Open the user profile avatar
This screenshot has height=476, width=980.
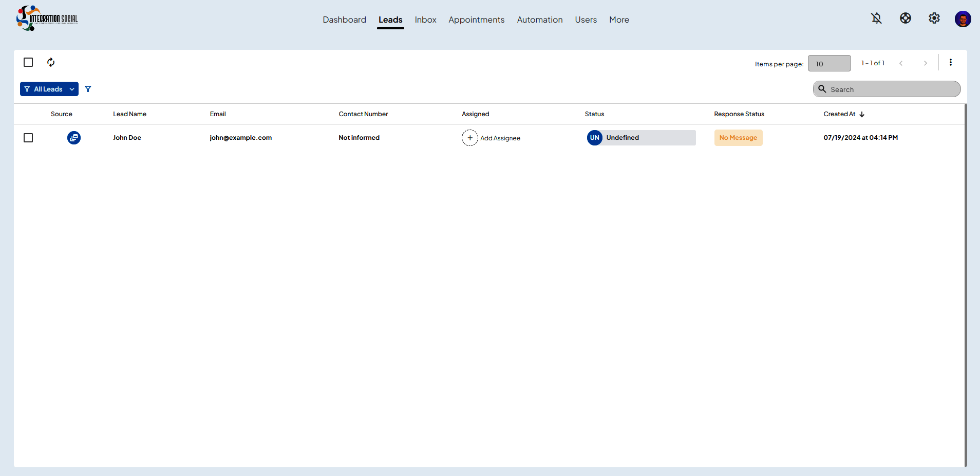(x=963, y=19)
